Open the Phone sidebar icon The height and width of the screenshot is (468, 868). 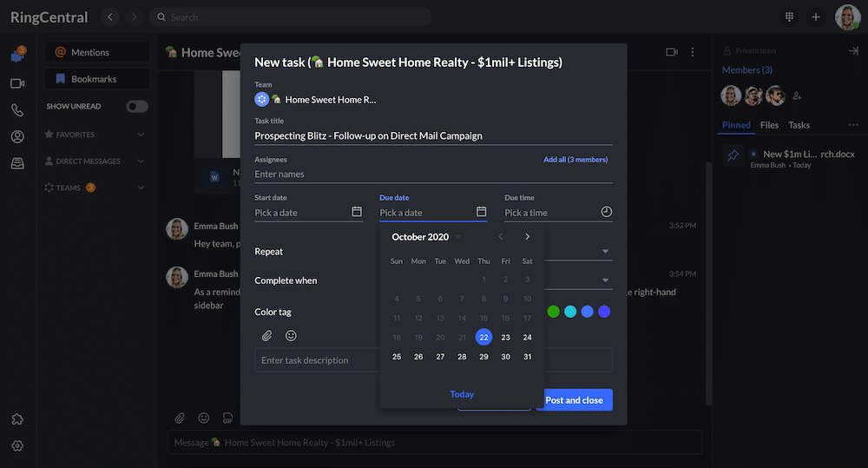(x=17, y=110)
